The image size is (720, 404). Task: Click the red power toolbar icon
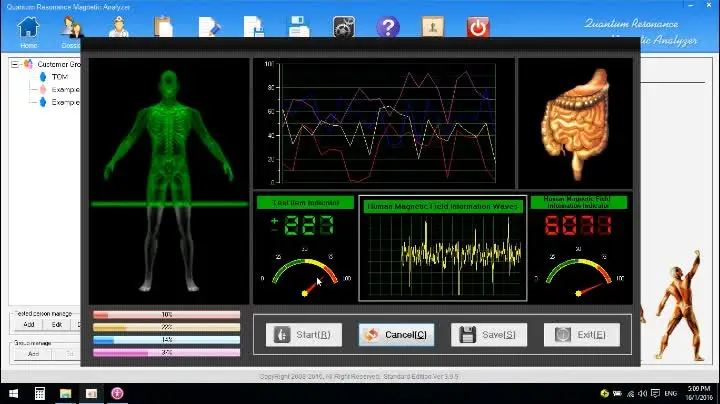[478, 27]
